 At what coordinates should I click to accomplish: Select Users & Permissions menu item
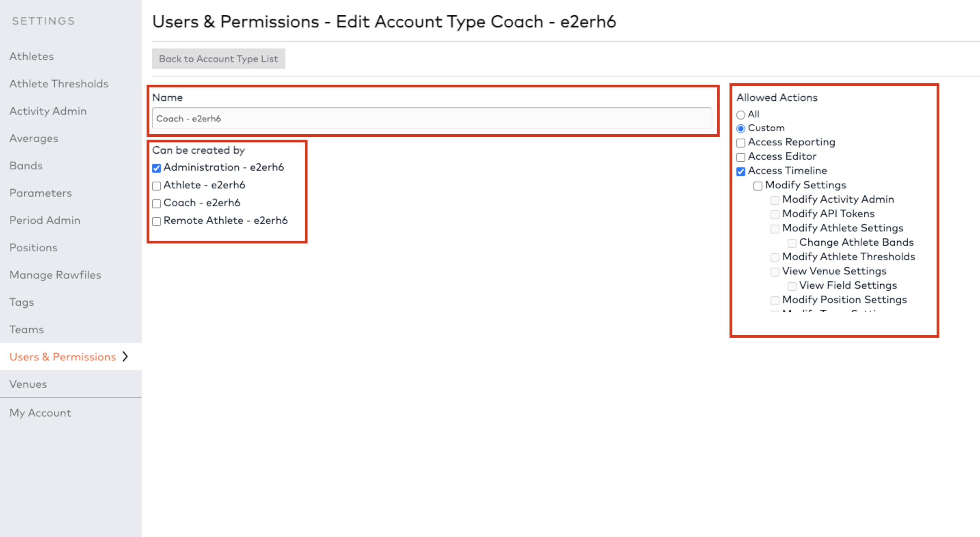[x=63, y=357]
